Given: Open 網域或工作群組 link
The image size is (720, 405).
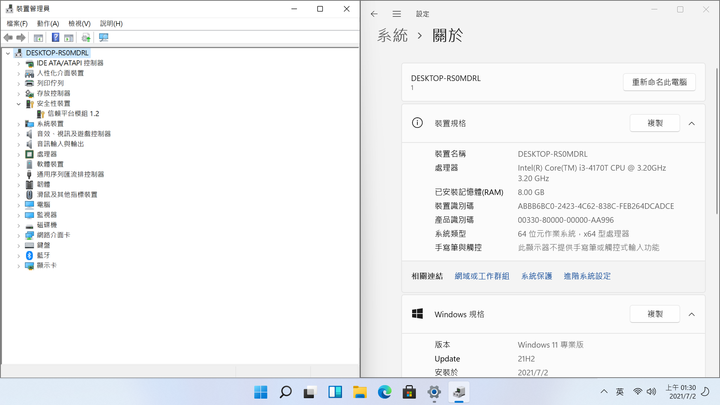Looking at the screenshot, I should (482, 276).
